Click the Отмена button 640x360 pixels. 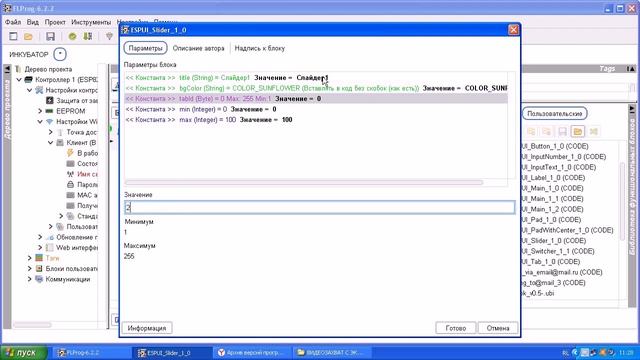click(x=498, y=328)
